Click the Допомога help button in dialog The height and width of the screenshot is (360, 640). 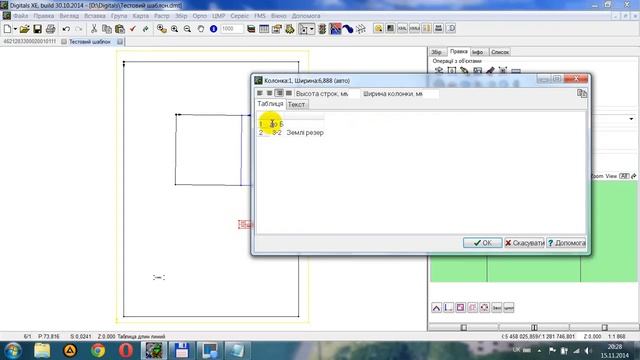pos(567,243)
